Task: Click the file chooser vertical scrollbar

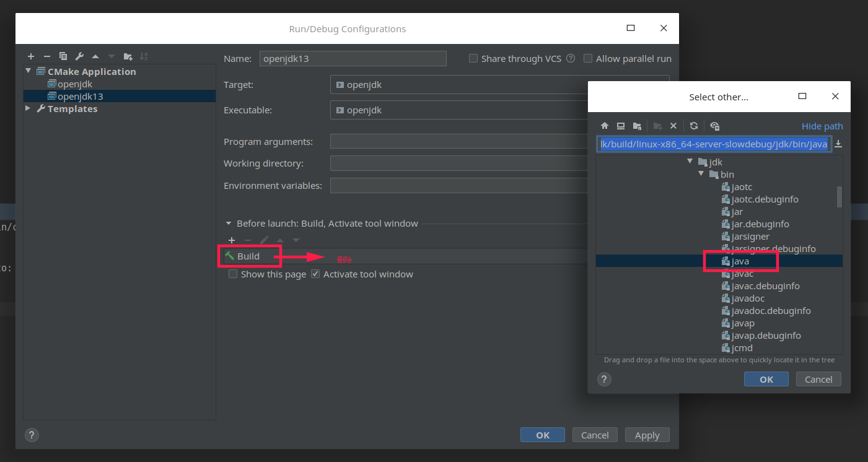Action: tap(840, 197)
